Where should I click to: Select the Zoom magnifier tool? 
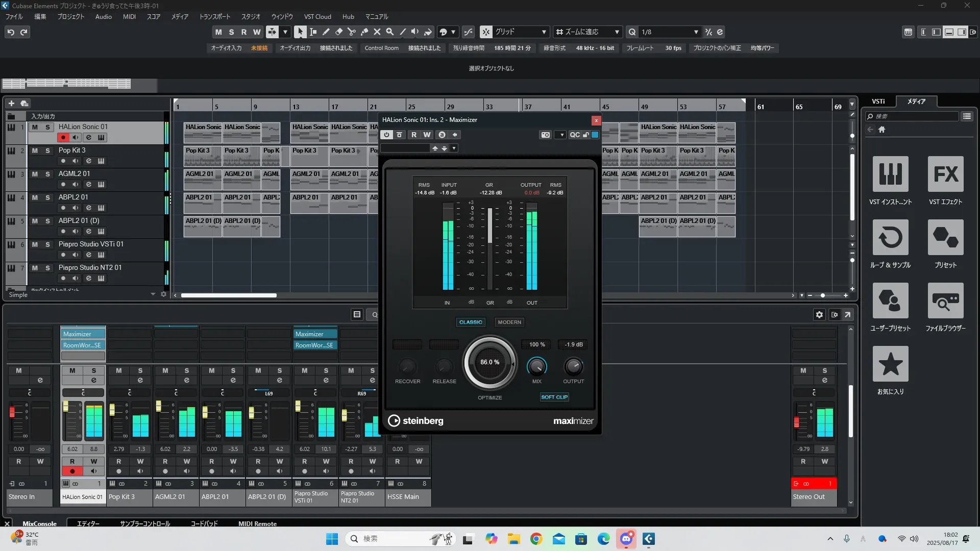[x=389, y=32]
